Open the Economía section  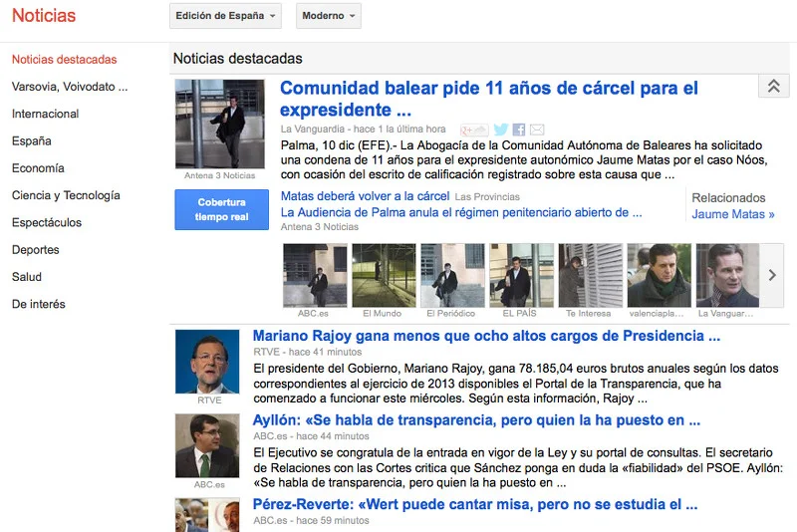pos(38,168)
